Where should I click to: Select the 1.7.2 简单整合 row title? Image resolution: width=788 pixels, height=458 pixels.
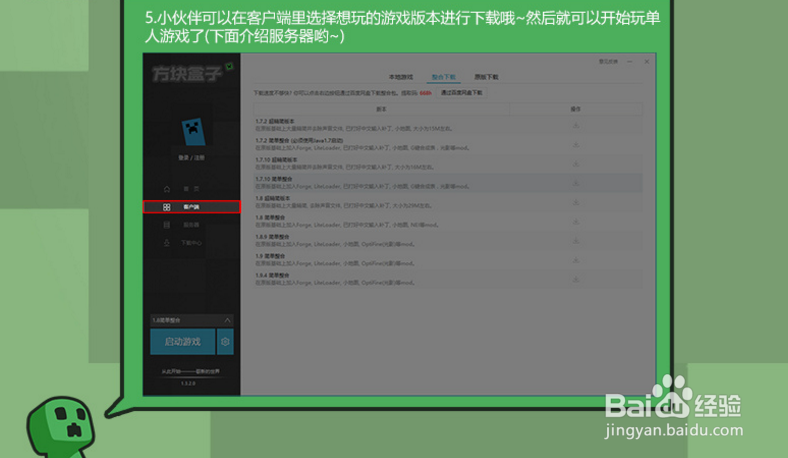(x=299, y=141)
